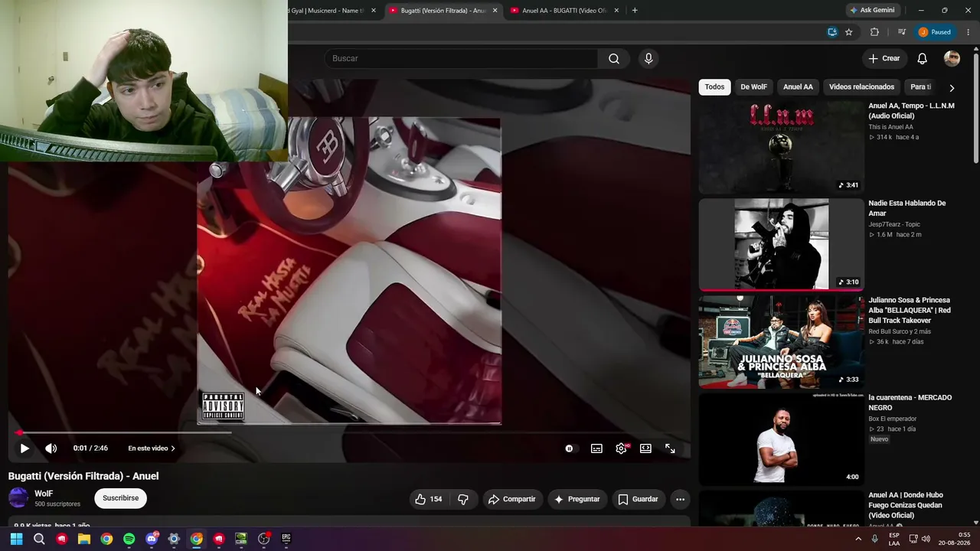
Task: Open the YouTube account avatar menu
Action: point(952,58)
